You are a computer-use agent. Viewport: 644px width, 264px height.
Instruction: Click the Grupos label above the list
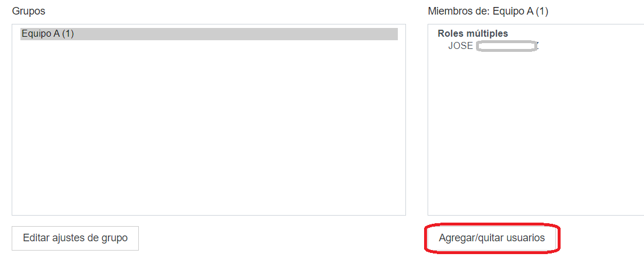(29, 12)
